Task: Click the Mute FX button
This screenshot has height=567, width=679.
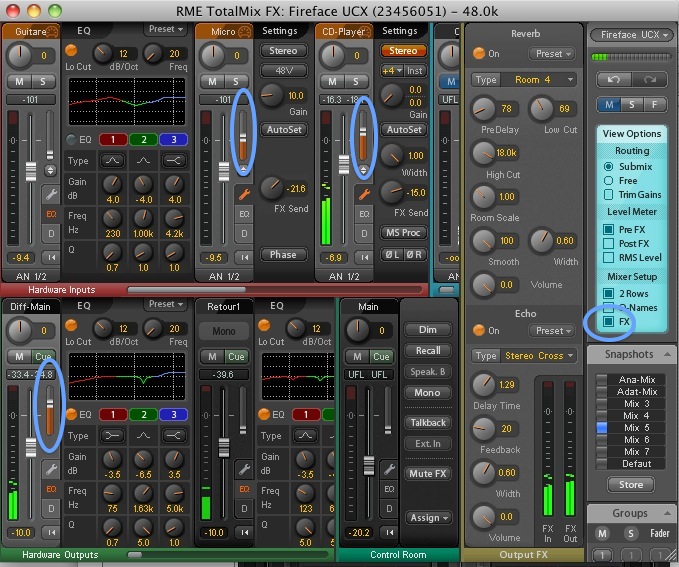Action: click(x=428, y=474)
